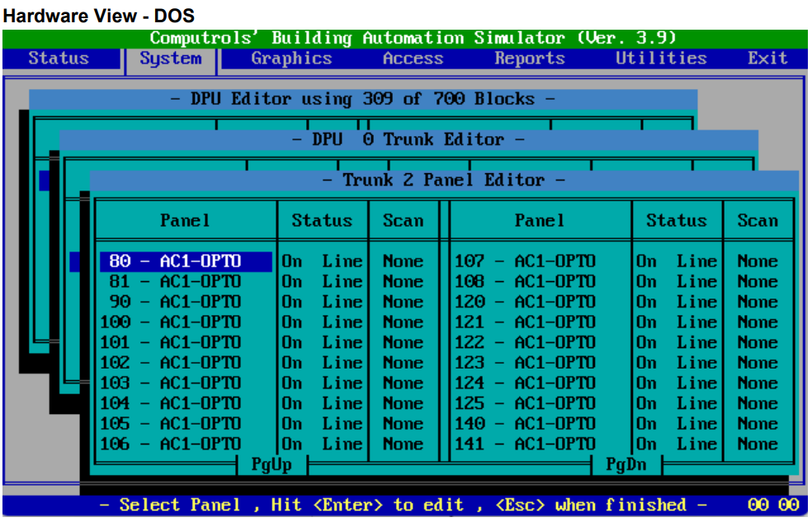Open the Utilities menu

pos(660,58)
